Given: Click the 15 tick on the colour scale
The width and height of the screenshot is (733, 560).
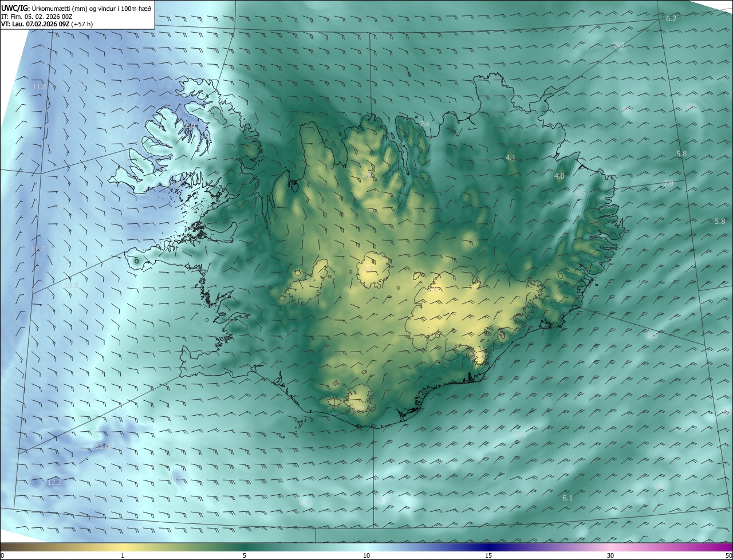Looking at the screenshot, I should tap(488, 555).
